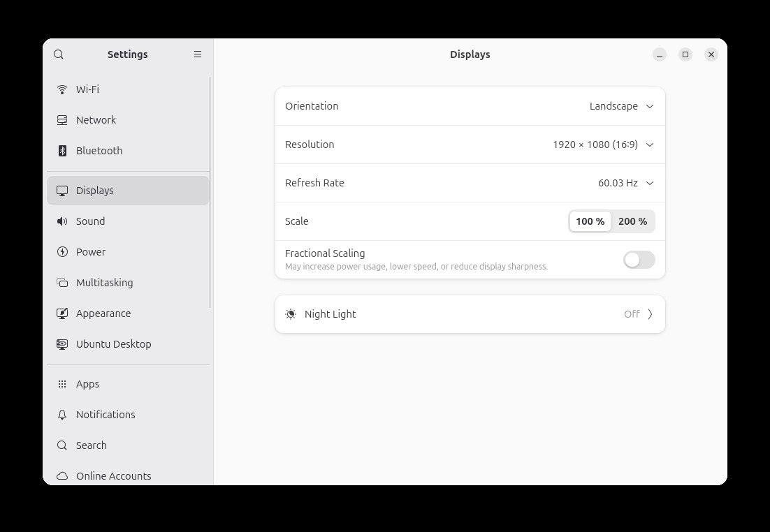
Task: Go to Bluetooth settings
Action: (128, 151)
